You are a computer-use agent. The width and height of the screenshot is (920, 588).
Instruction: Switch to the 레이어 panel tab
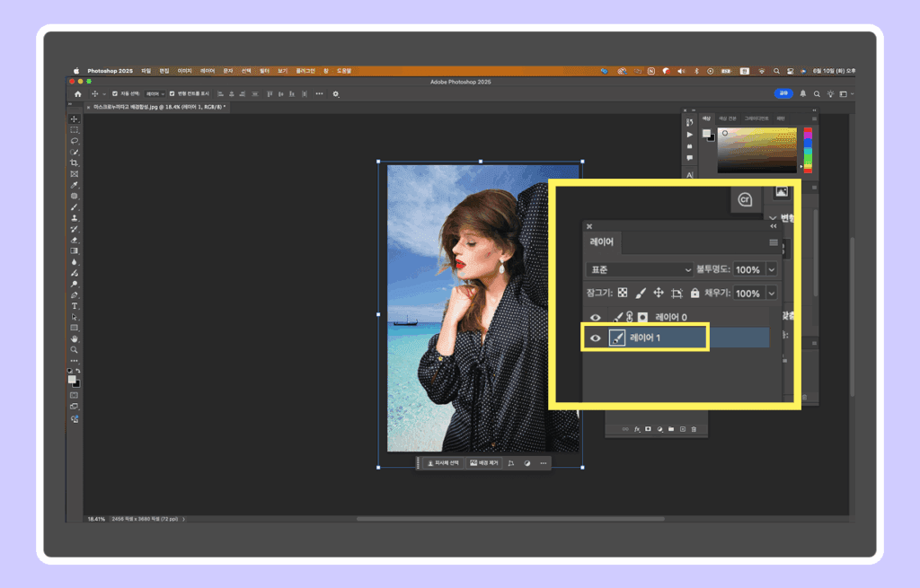[601, 241]
